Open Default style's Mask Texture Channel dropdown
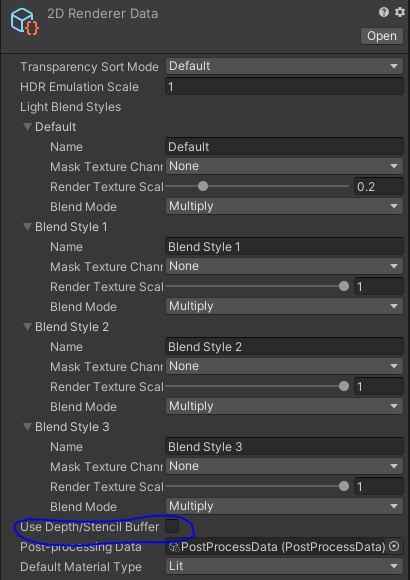410x580 pixels. click(x=284, y=166)
